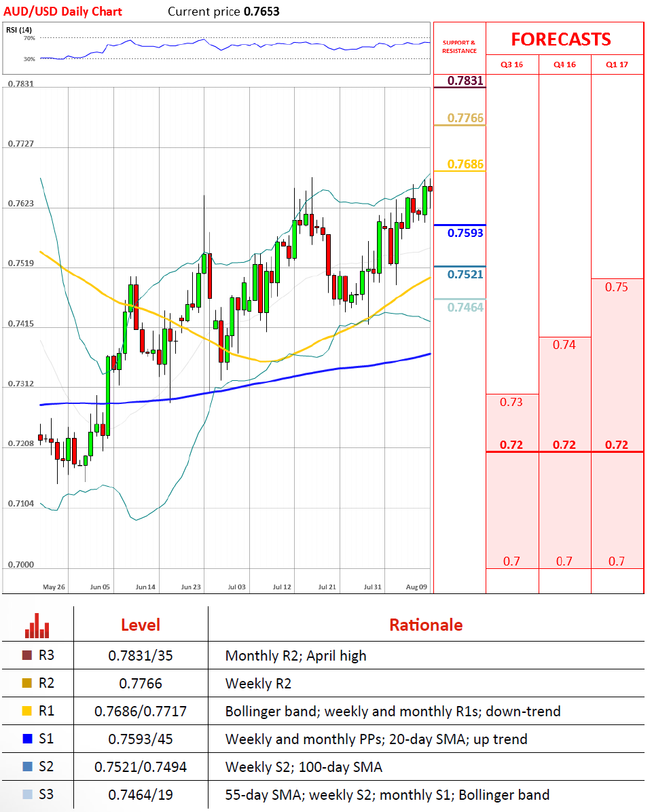Select the 0.7593 support level marker

tap(465, 233)
